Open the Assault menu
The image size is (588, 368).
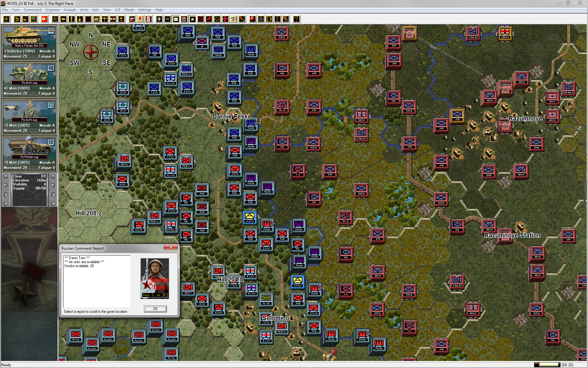(70, 10)
